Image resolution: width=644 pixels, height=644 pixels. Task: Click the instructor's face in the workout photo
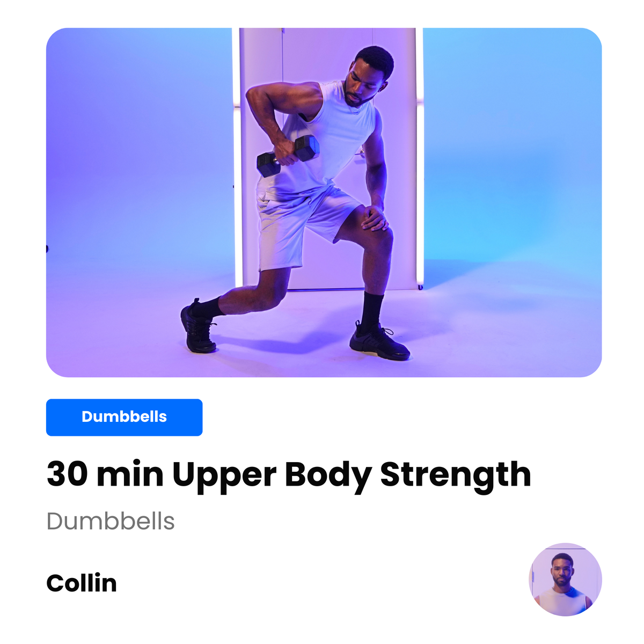click(x=362, y=84)
